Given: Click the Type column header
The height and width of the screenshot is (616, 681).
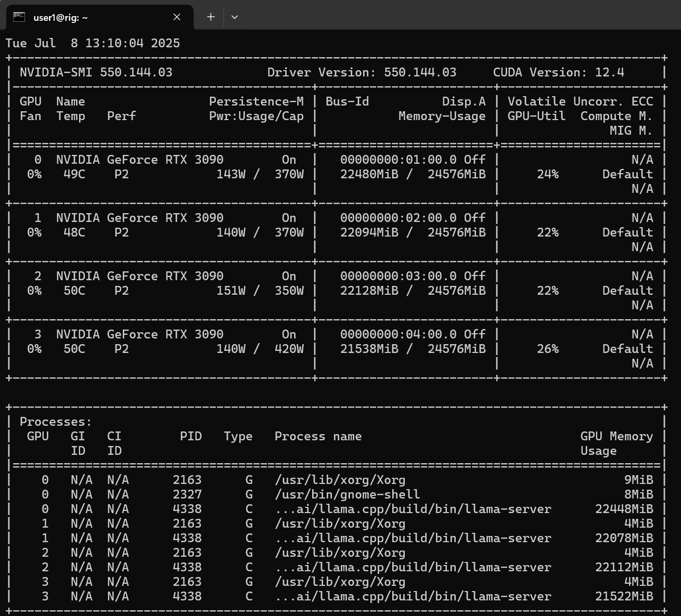Looking at the screenshot, I should click(238, 437).
